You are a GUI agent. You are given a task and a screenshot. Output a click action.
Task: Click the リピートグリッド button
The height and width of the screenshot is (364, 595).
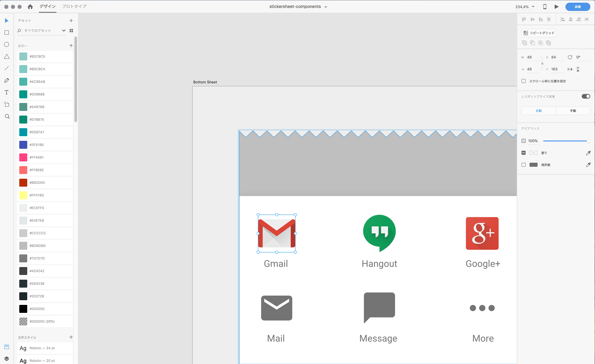point(539,33)
